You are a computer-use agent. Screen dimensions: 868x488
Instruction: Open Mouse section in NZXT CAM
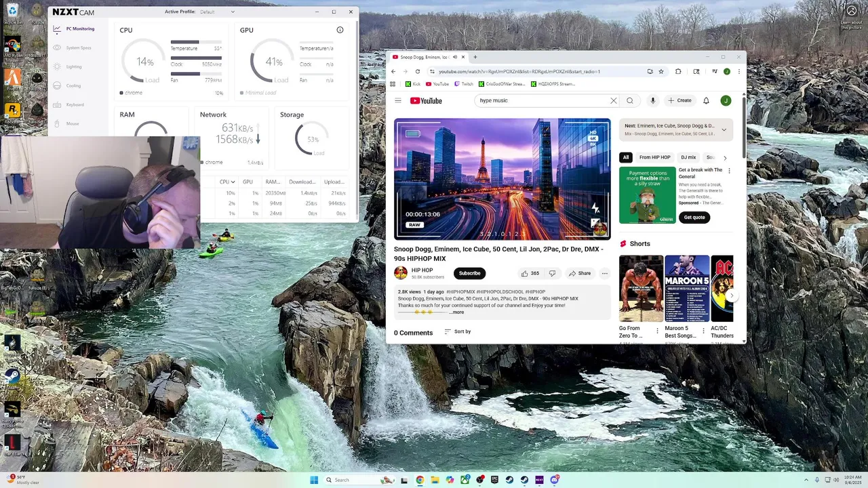66,124
